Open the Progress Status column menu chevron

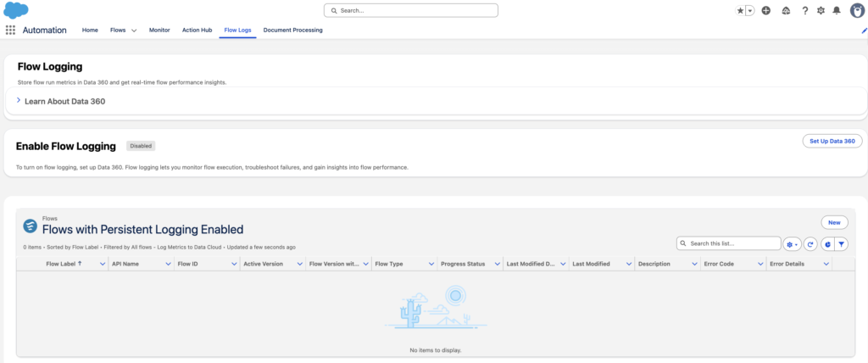tap(497, 265)
